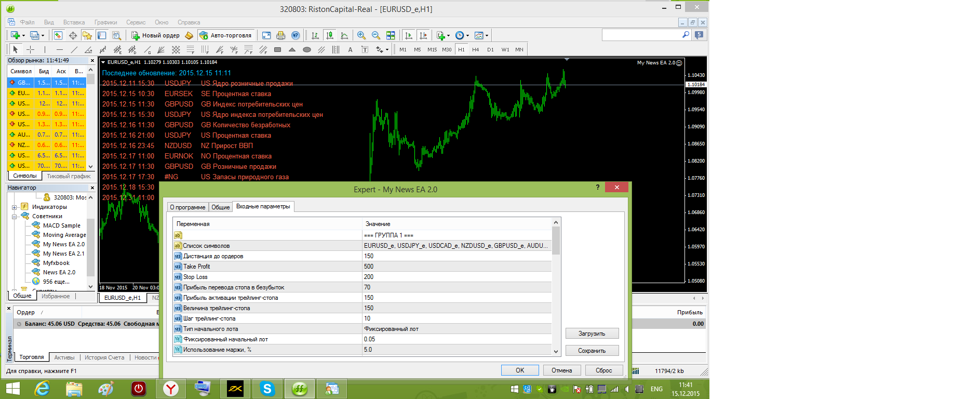Click the Загрузить button
Image resolution: width=980 pixels, height=399 pixels.
tap(592, 334)
